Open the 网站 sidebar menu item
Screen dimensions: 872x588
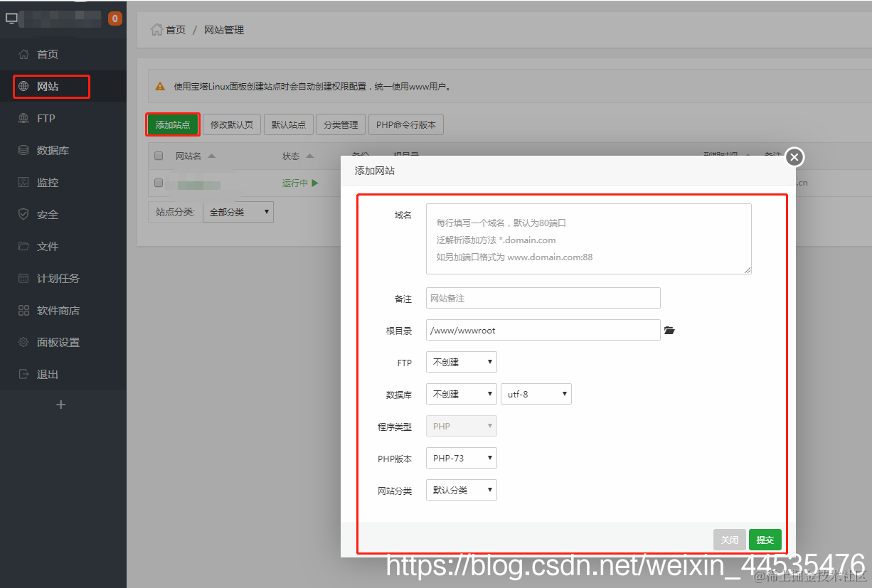tap(63, 86)
